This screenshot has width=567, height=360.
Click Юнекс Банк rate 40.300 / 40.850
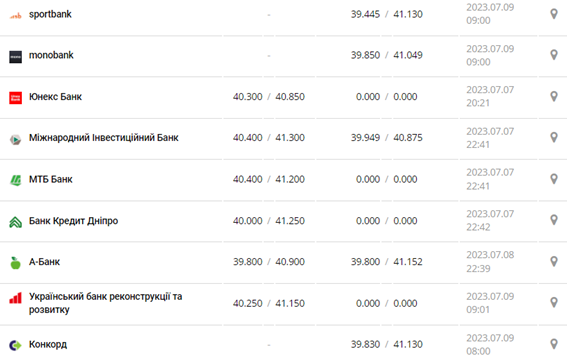[x=269, y=97]
